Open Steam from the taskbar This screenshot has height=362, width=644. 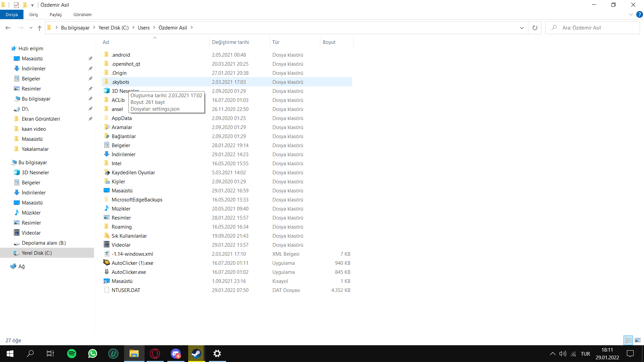click(x=196, y=354)
